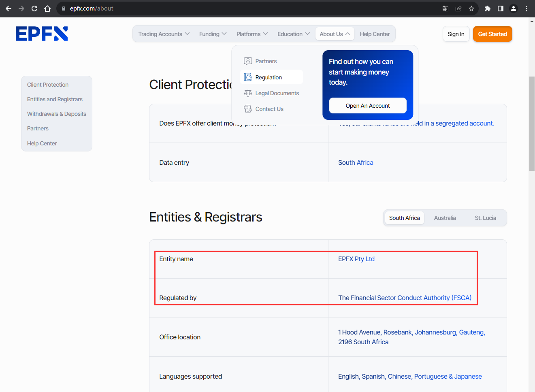
Task: Toggle the browser side panel icon
Action: coord(501,9)
